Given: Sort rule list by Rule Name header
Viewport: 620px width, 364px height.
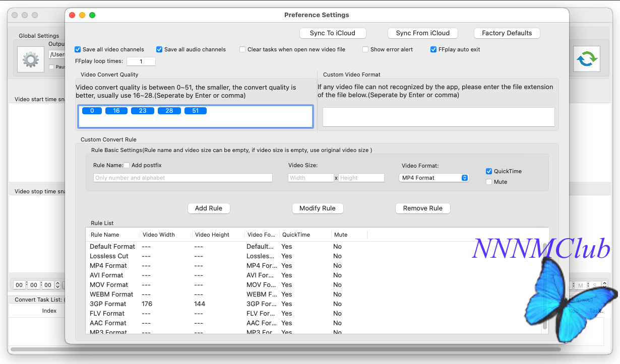Looking at the screenshot, I should coord(105,235).
